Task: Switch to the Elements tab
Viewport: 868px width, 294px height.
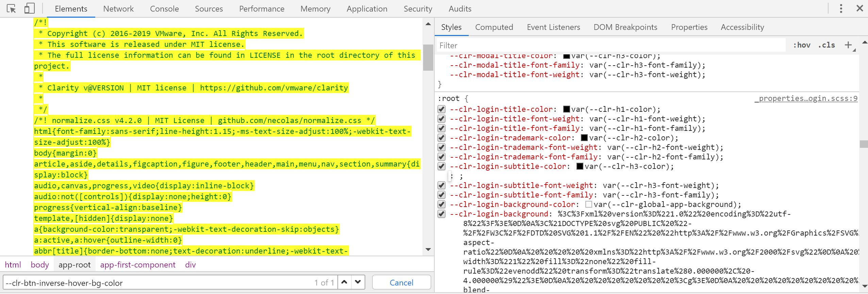Action: (x=71, y=9)
